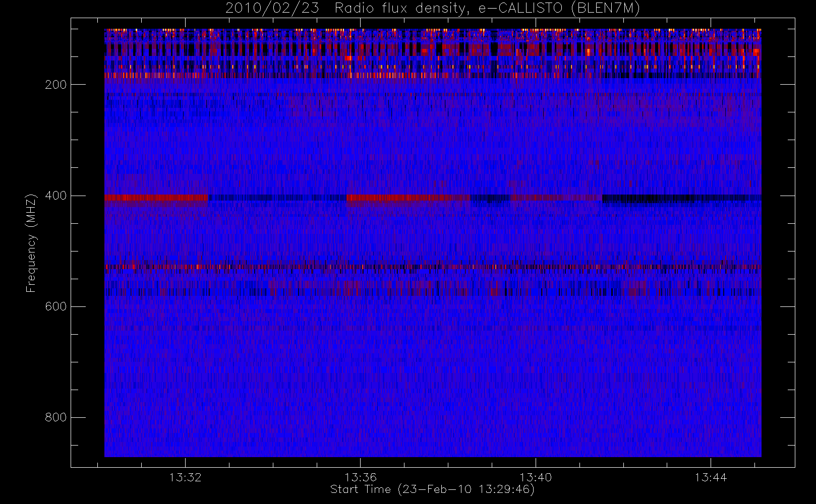Click the Start Time axis label
Image resolution: width=816 pixels, height=504 pixels.
[x=432, y=489]
